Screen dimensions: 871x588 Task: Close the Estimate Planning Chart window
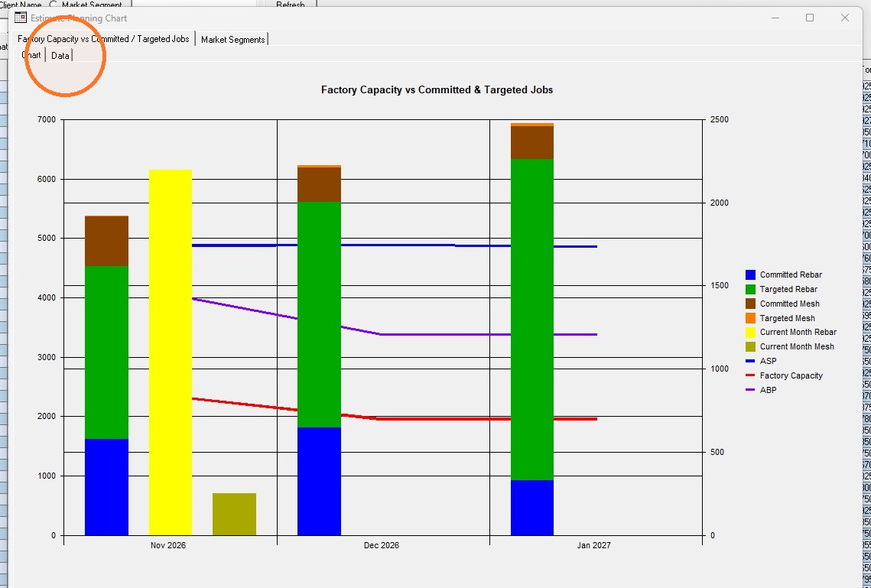pyautogui.click(x=845, y=18)
